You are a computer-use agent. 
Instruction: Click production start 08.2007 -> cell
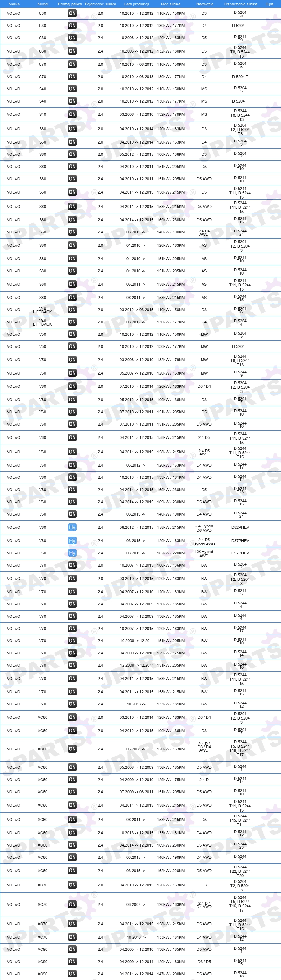pos(136,904)
